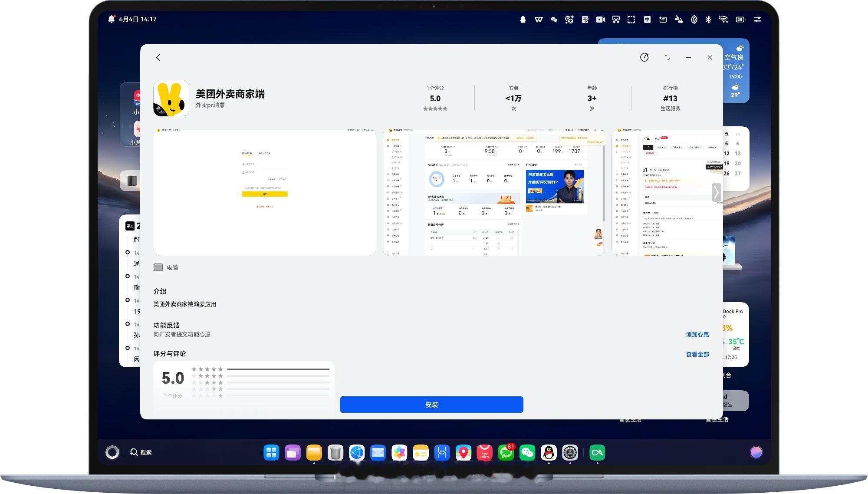Launch the browser from the dock
Image resolution: width=868 pixels, height=494 pixels.
[x=357, y=453]
